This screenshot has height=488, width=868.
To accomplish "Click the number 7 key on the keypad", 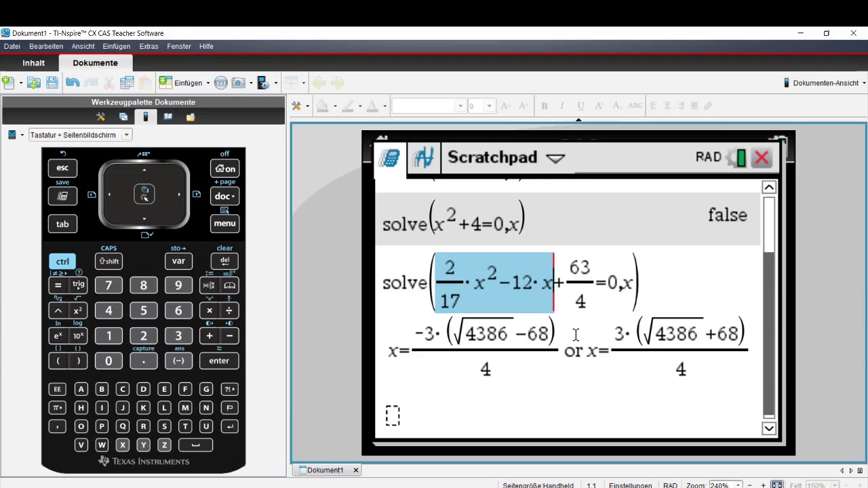I will point(108,285).
